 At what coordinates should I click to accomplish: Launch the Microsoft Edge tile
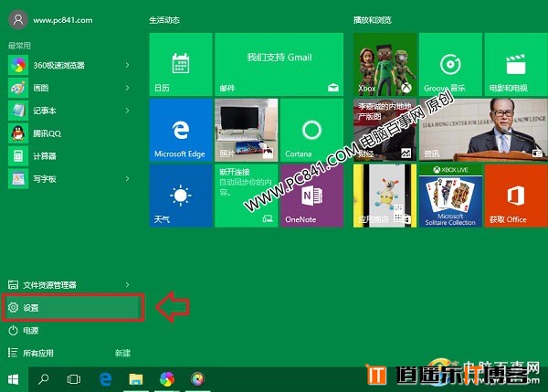pos(181,130)
